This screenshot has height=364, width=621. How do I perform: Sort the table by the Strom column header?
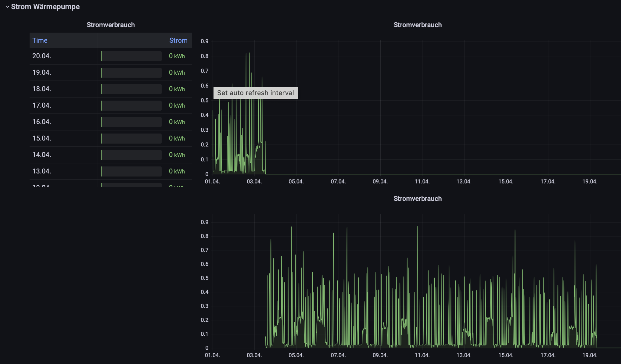pos(178,41)
